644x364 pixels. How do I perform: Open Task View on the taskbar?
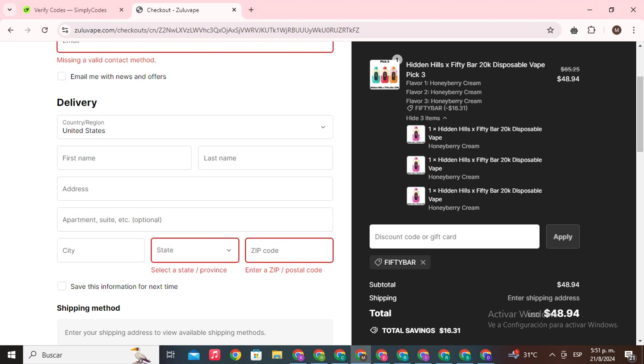coord(170,355)
